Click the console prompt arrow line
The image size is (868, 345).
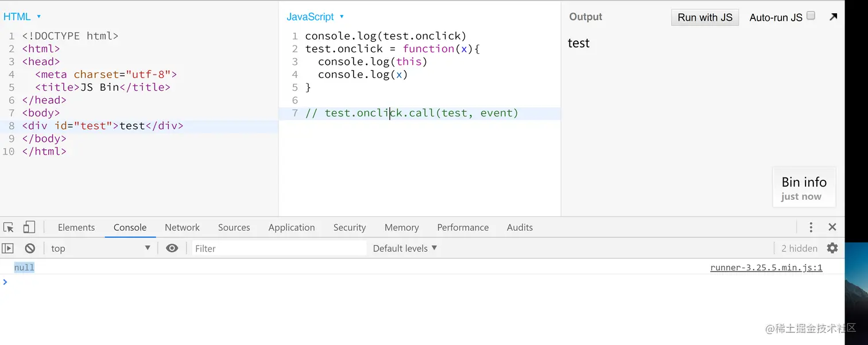(x=422, y=281)
